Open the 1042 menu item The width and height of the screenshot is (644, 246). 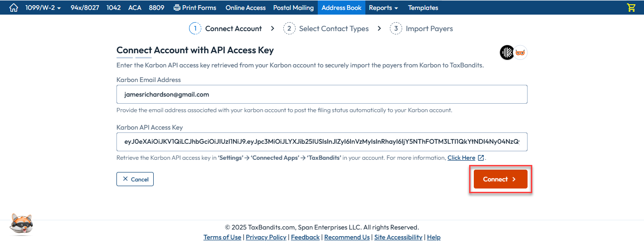coord(114,8)
